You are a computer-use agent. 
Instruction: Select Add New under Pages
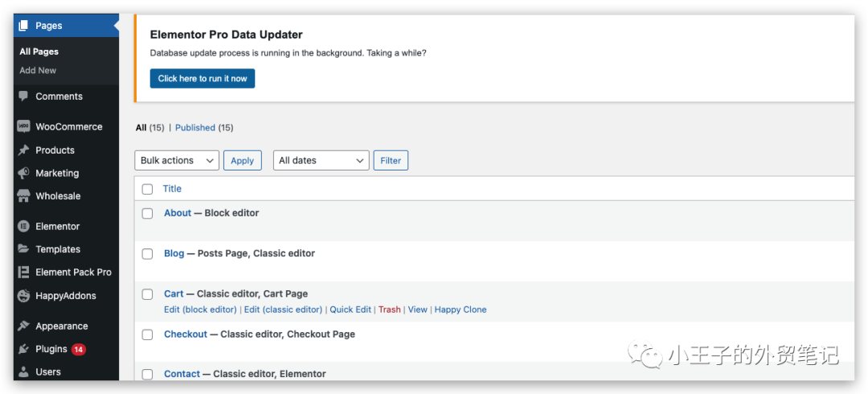point(38,71)
